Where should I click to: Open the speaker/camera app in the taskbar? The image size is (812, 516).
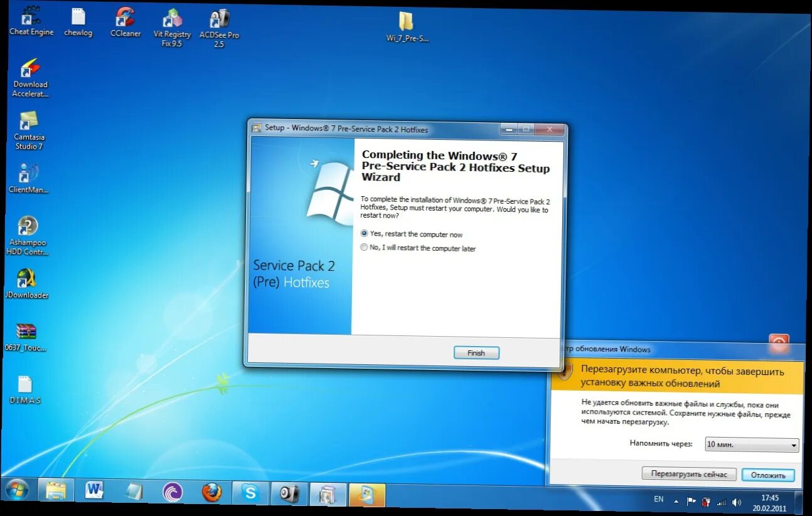[289, 494]
